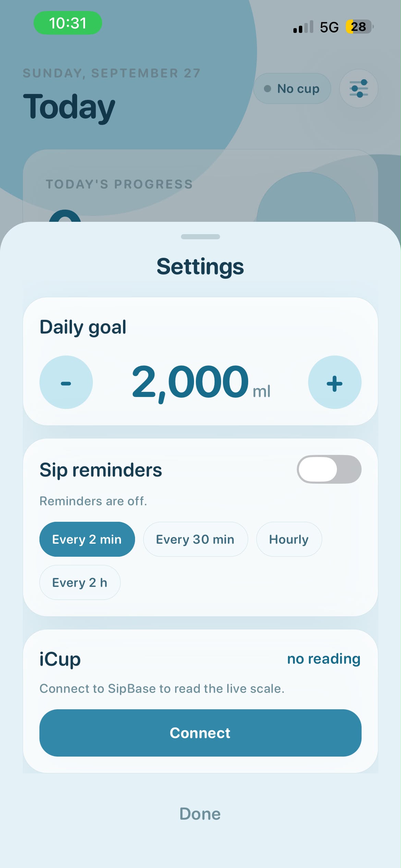Tap the cellular signal bars icon

303,27
